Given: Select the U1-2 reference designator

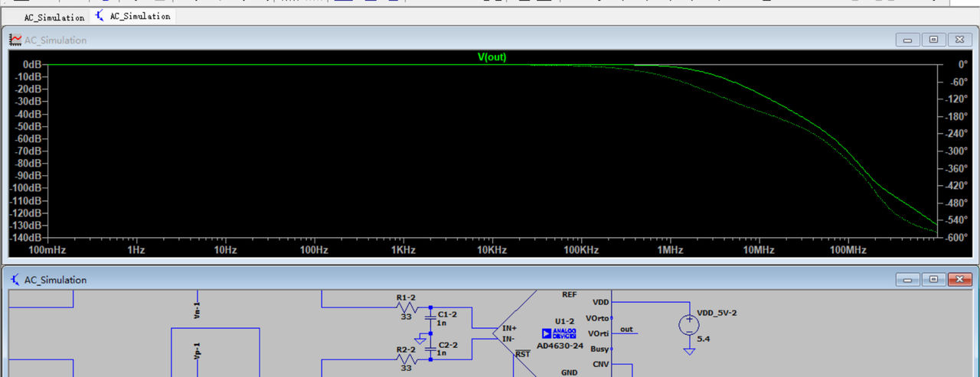Looking at the screenshot, I should point(565,322).
